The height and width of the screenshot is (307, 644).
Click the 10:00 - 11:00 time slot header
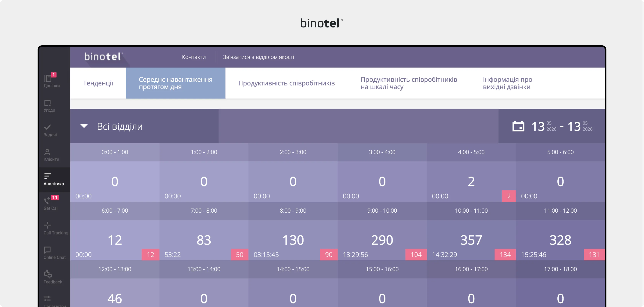coord(471,211)
